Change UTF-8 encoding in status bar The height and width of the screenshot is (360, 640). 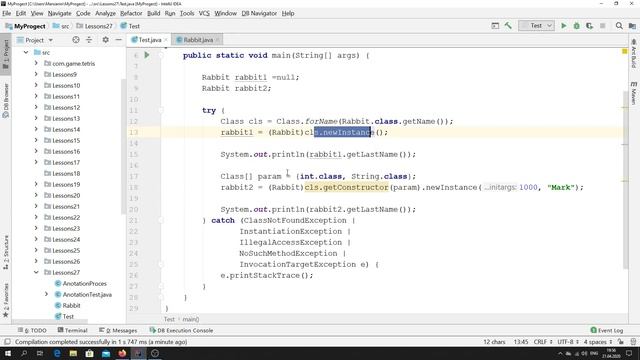click(x=568, y=342)
